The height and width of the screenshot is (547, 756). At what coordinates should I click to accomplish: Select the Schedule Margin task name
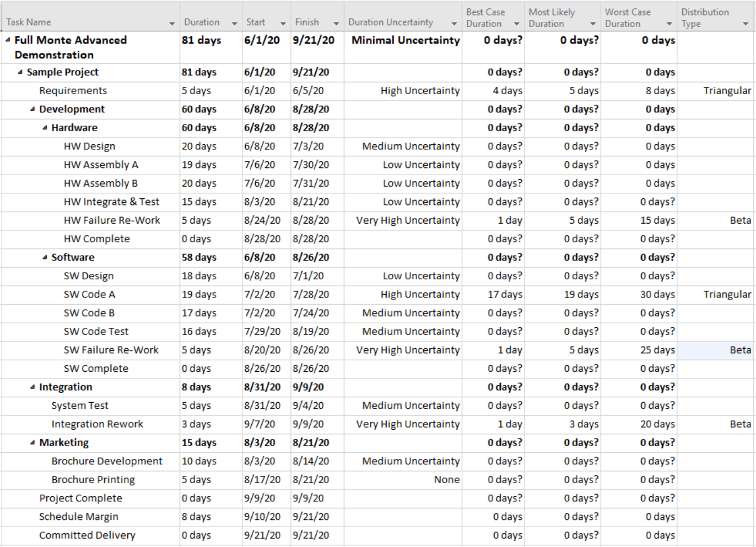pyautogui.click(x=79, y=517)
